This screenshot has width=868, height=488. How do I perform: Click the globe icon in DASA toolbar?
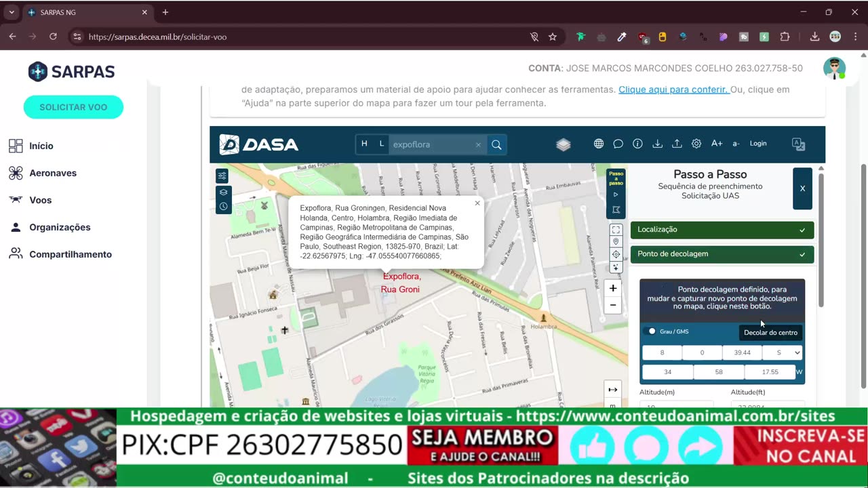[599, 144]
